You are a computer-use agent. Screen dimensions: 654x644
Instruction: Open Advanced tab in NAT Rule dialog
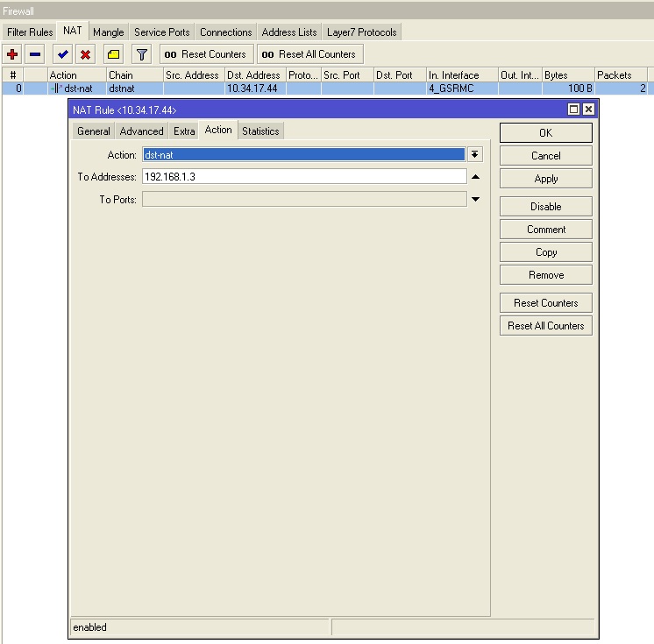pyautogui.click(x=141, y=131)
